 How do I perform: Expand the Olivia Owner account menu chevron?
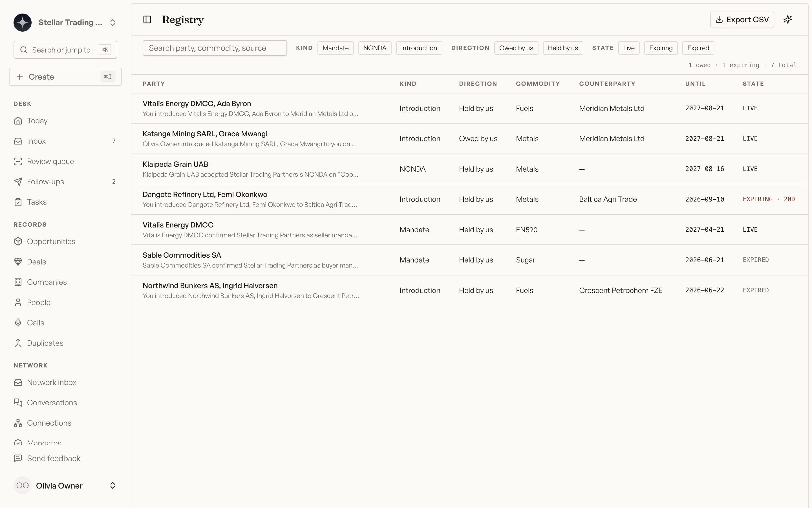(x=113, y=485)
